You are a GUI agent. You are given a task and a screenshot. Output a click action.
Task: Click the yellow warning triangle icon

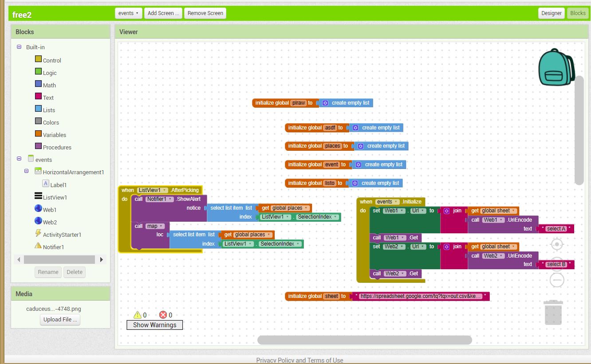(138, 315)
